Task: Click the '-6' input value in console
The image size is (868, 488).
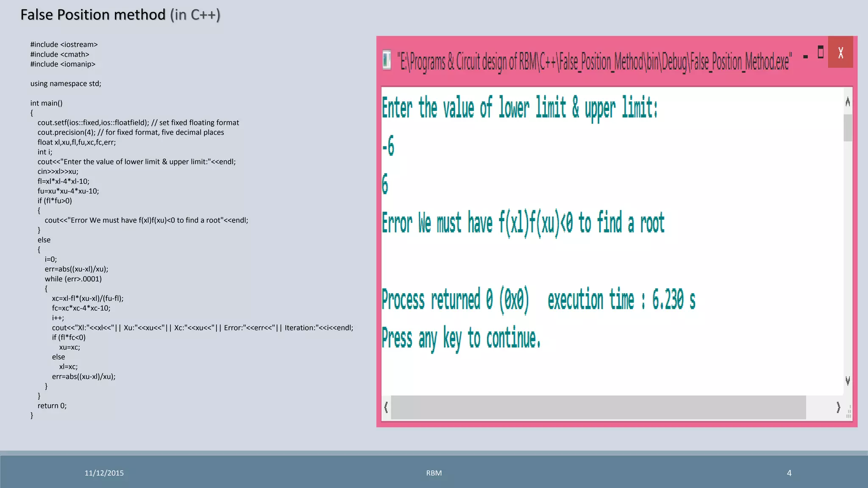Action: (x=388, y=145)
